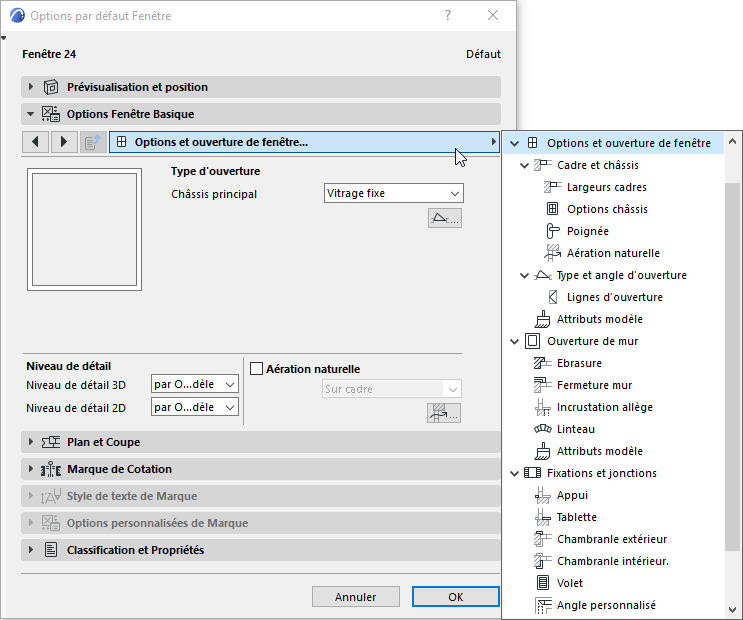743x620 pixels.
Task: Enable the Aération naturelle checkbox
Action: (256, 369)
